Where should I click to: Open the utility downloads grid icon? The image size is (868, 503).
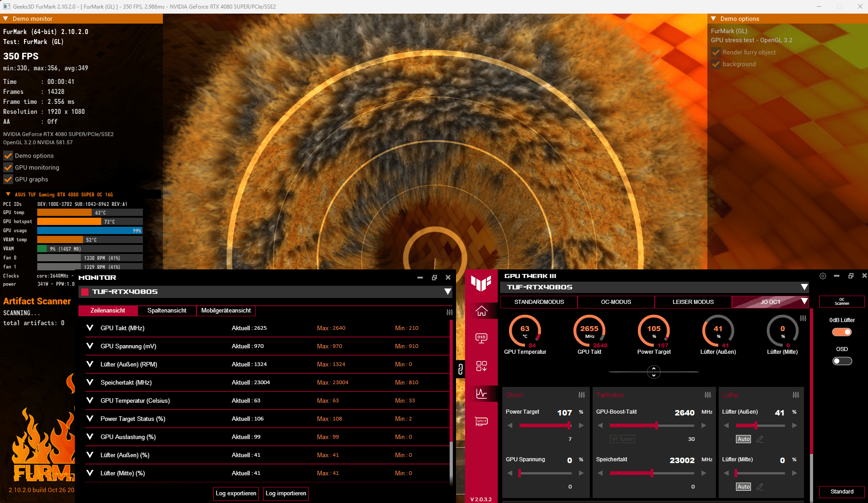[481, 366]
